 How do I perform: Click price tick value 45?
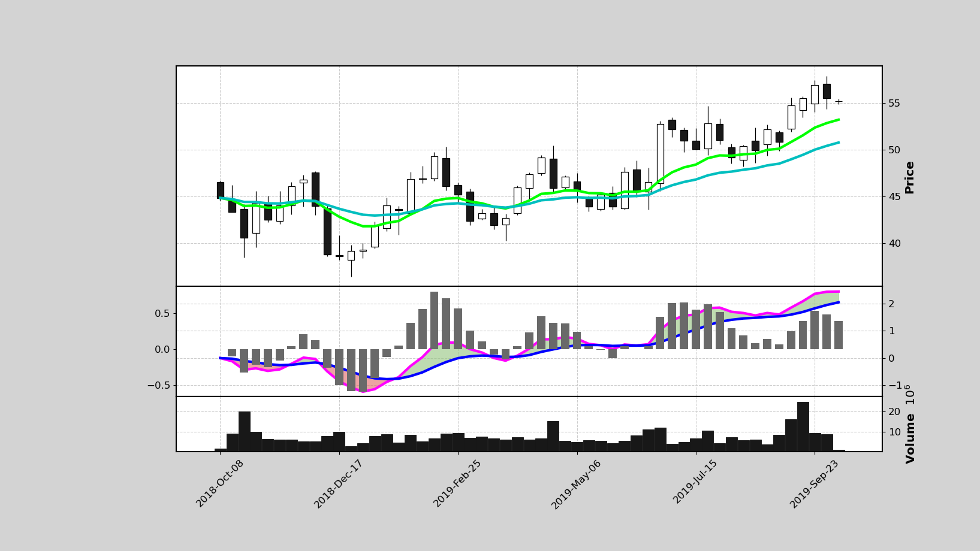click(x=894, y=196)
